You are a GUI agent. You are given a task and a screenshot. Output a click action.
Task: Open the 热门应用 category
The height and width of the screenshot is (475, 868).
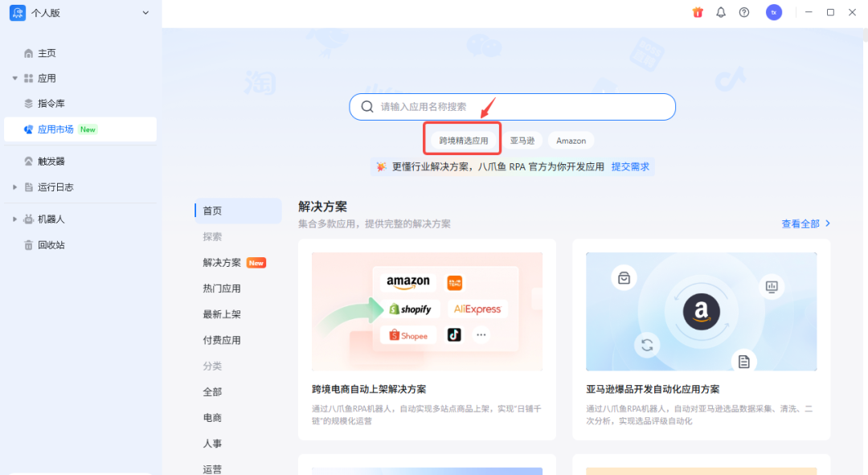coord(223,288)
